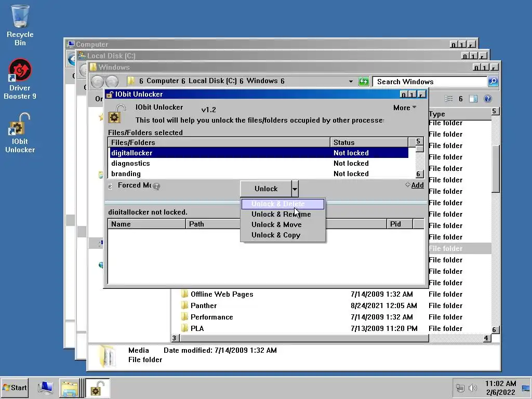Select the Performance folder icon
The image size is (532, 399).
click(184, 317)
